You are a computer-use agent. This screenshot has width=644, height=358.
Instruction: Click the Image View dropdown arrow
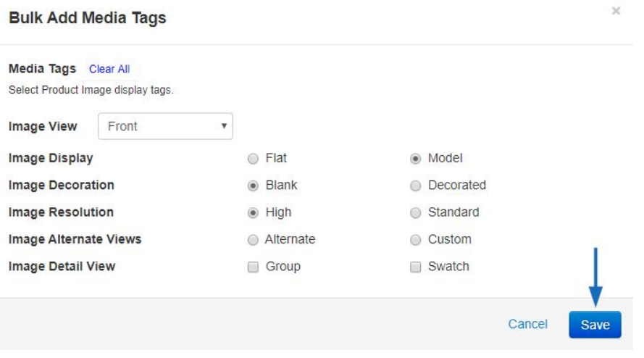[224, 126]
